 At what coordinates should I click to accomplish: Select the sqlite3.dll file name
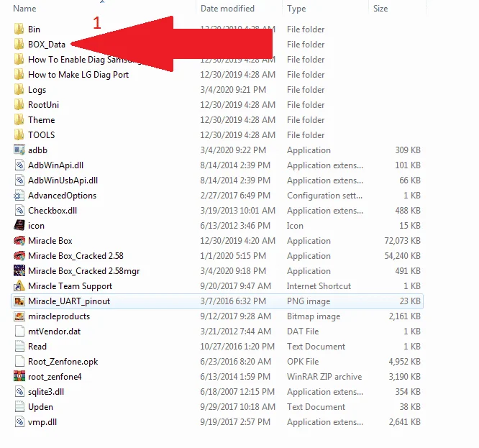pyautogui.click(x=46, y=392)
